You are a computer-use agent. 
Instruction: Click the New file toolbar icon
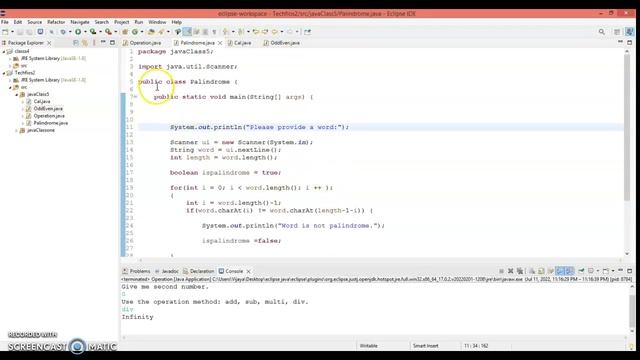[5, 32]
